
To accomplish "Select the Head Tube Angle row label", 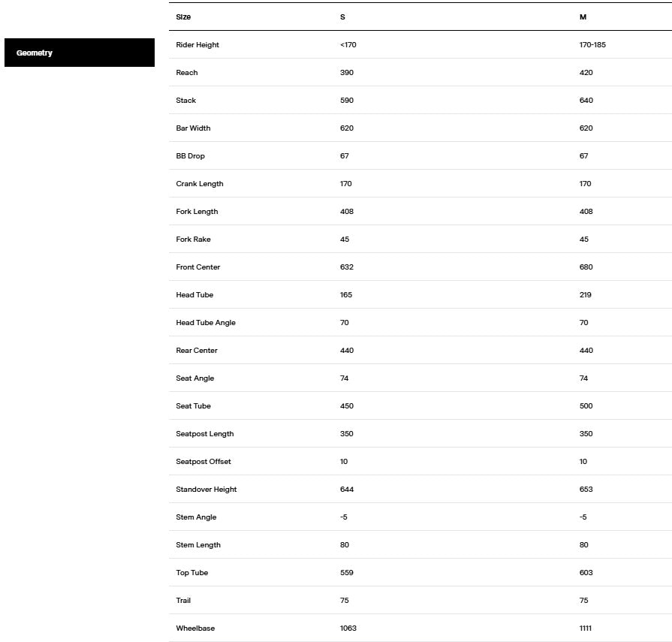I will [x=206, y=323].
